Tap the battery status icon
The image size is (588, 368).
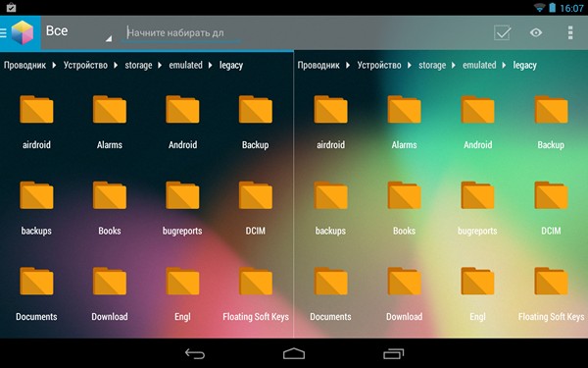pyautogui.click(x=553, y=8)
